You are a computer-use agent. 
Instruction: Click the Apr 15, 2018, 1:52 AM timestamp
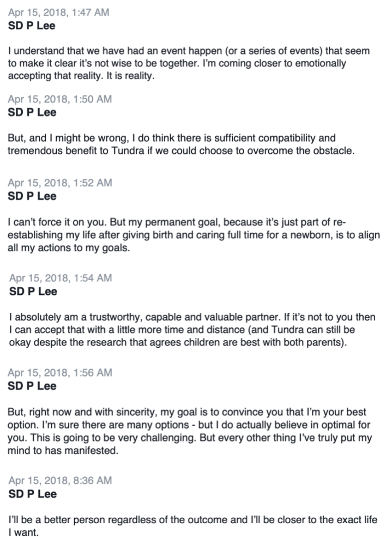tap(59, 183)
